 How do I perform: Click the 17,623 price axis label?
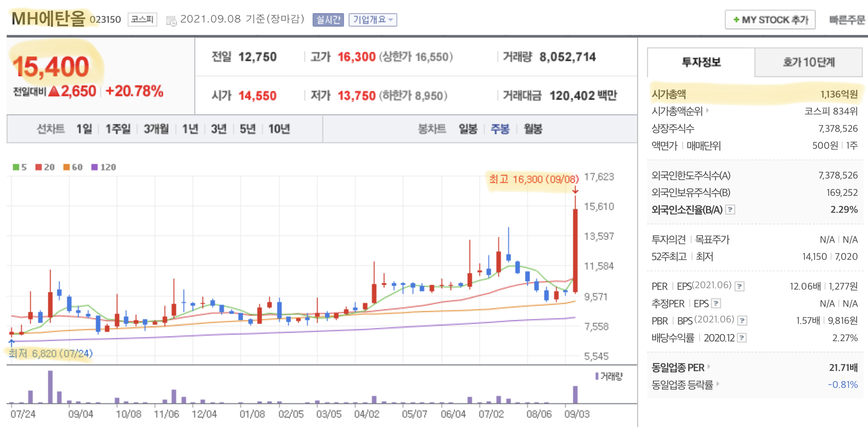[x=599, y=177]
